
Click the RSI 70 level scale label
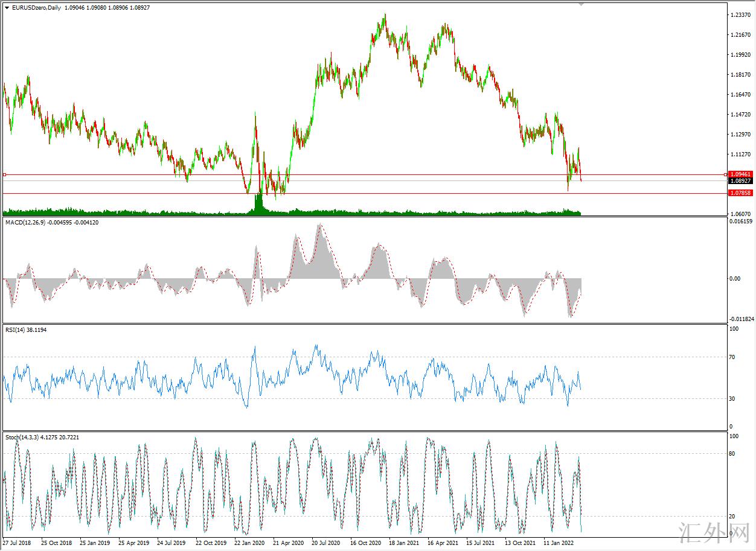(732, 357)
